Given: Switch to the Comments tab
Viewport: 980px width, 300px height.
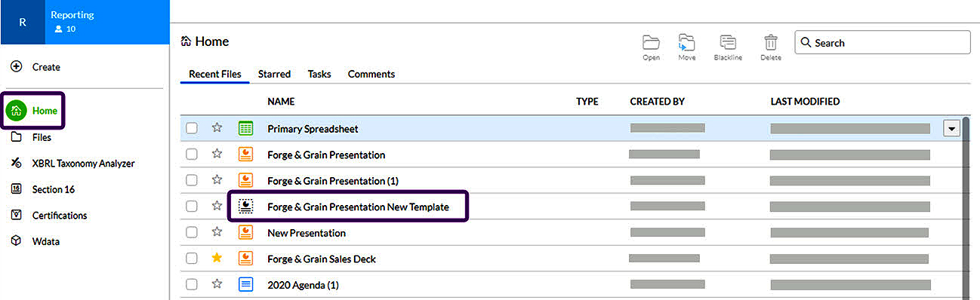Looking at the screenshot, I should coord(371,74).
